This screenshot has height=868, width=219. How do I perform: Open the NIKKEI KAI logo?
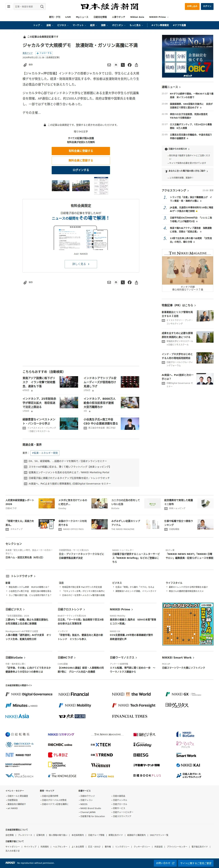pyautogui.click(x=188, y=765)
